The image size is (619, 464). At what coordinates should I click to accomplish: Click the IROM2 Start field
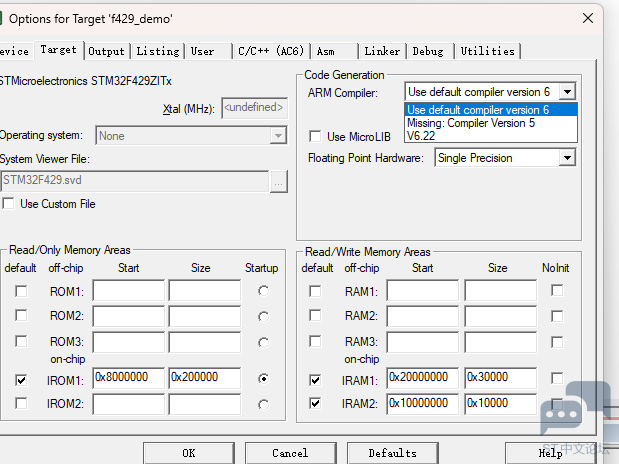pos(129,404)
